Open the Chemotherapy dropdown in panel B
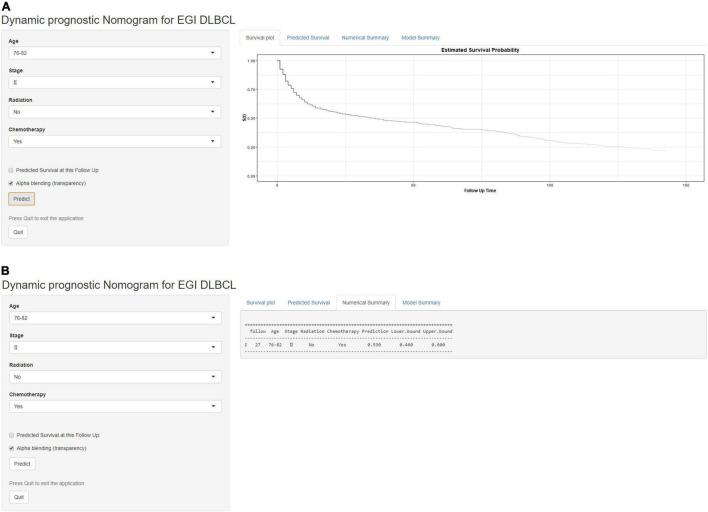This screenshot has height=512, width=708. pyautogui.click(x=114, y=406)
